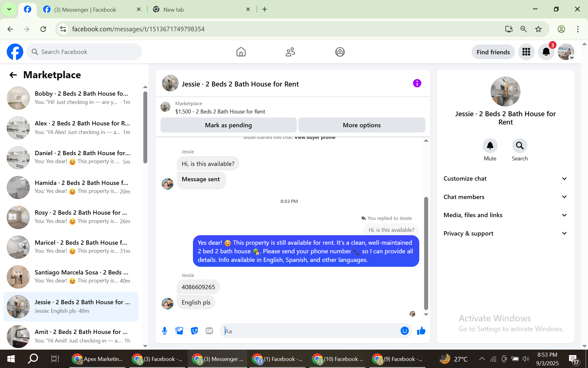
Task: Go back from Marketplace chat list
Action: point(13,75)
